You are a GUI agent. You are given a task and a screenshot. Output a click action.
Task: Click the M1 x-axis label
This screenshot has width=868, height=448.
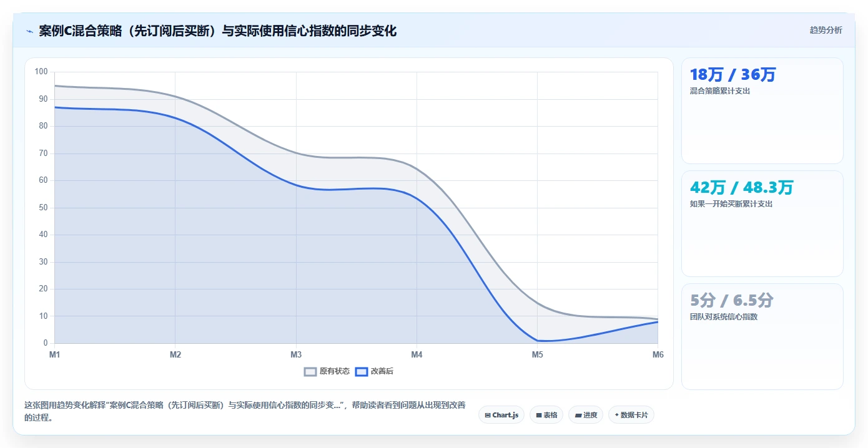click(54, 354)
